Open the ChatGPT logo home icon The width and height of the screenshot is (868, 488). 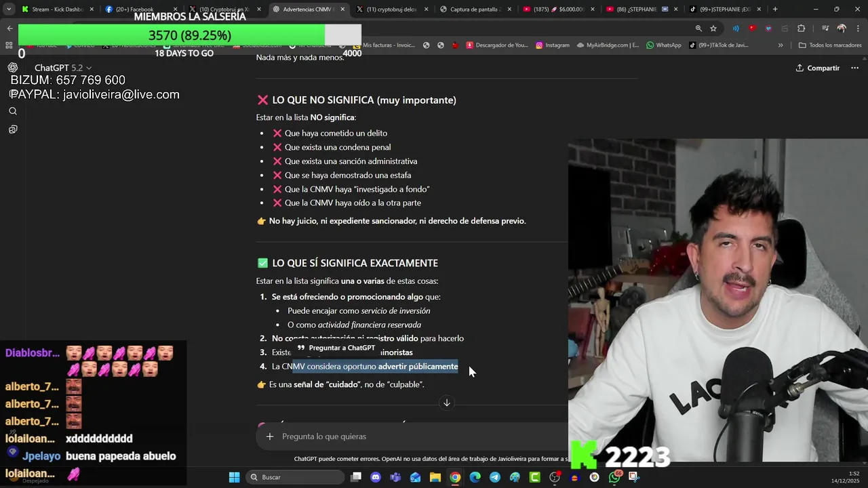tap(13, 68)
